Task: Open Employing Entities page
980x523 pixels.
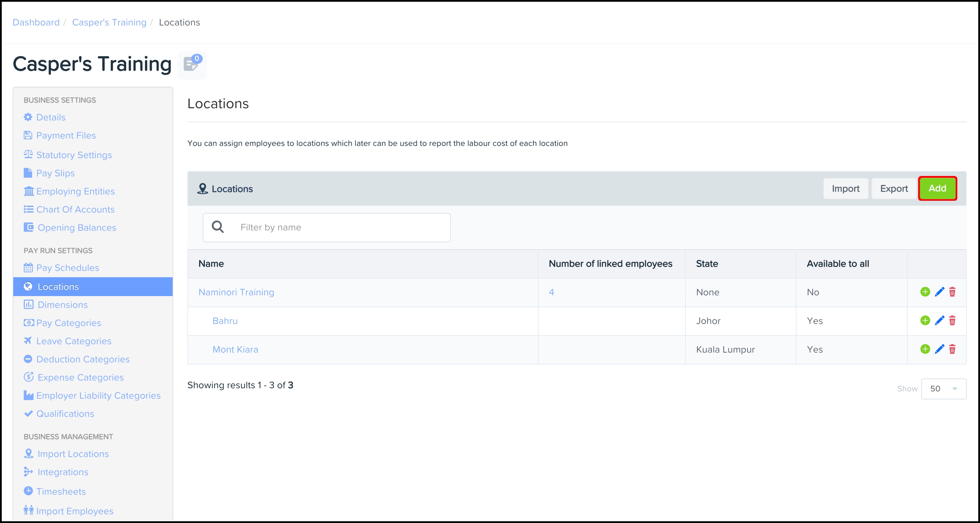Action: tap(75, 191)
